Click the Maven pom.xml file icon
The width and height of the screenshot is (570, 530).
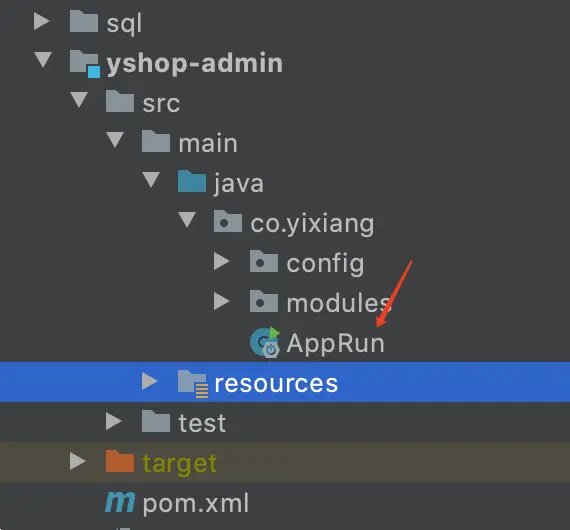(x=120, y=503)
